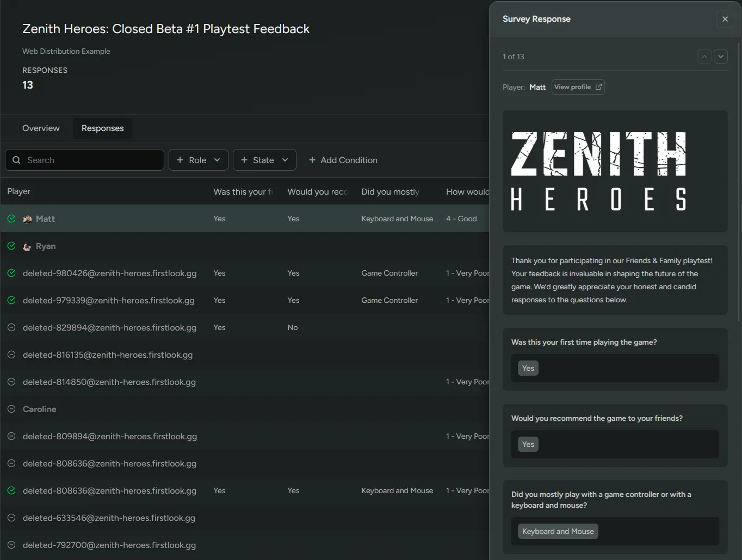The image size is (742, 560).
Task: Click Ryan's avatar icon
Action: click(27, 246)
